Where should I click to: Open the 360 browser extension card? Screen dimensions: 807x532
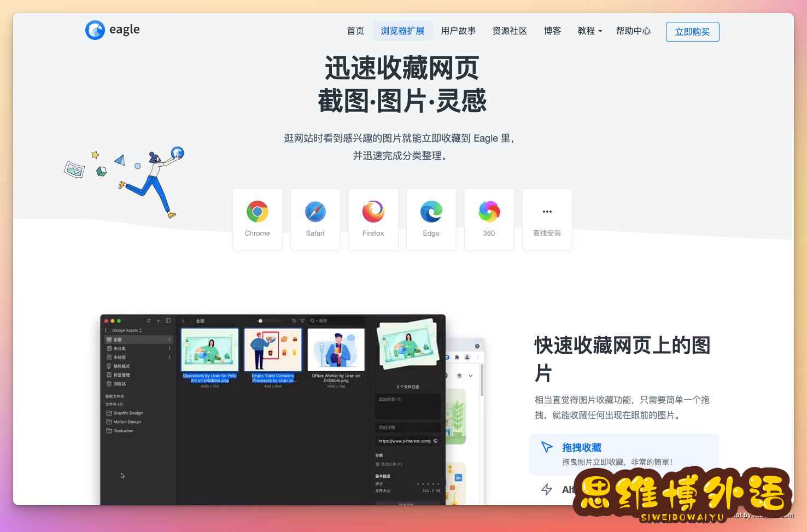point(489,219)
